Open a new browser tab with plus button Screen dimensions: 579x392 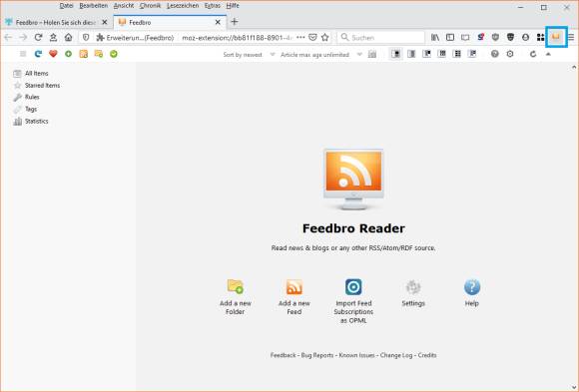click(235, 22)
